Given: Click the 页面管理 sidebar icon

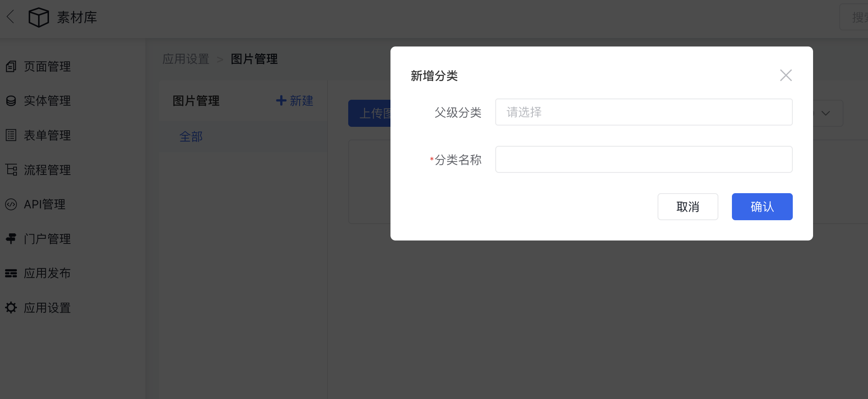Looking at the screenshot, I should pyautogui.click(x=11, y=66).
